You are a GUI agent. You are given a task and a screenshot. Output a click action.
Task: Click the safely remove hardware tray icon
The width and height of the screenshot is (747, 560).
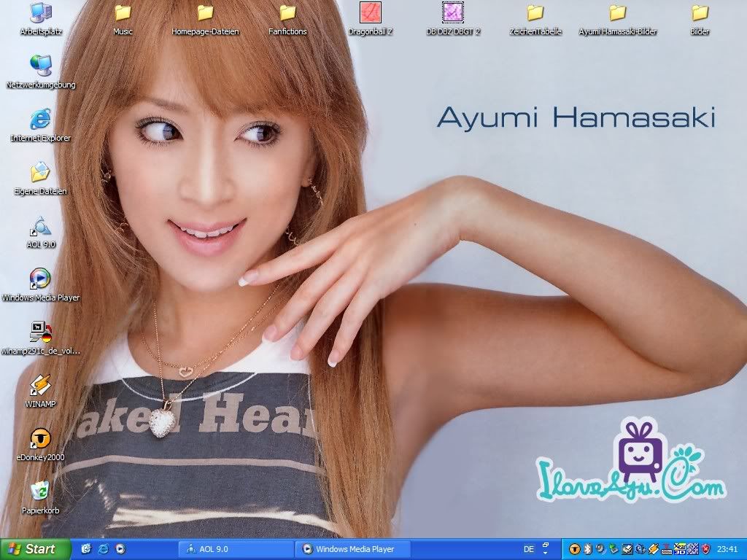[x=614, y=549]
